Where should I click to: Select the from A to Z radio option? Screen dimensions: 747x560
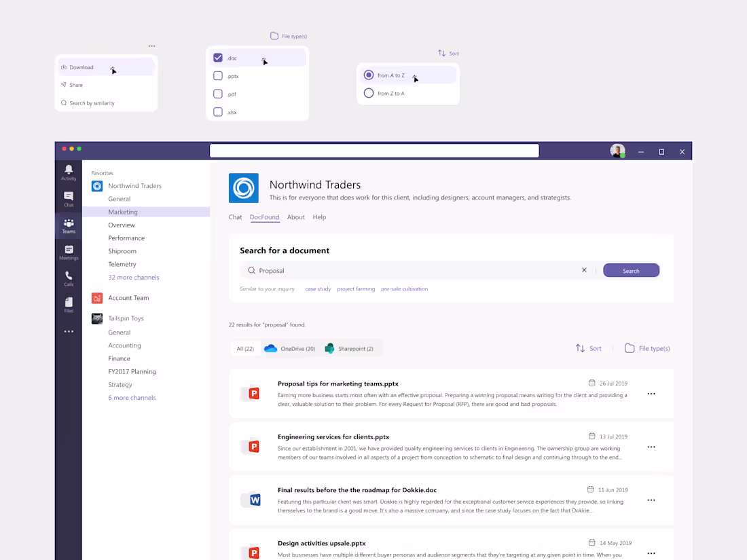[x=368, y=75]
